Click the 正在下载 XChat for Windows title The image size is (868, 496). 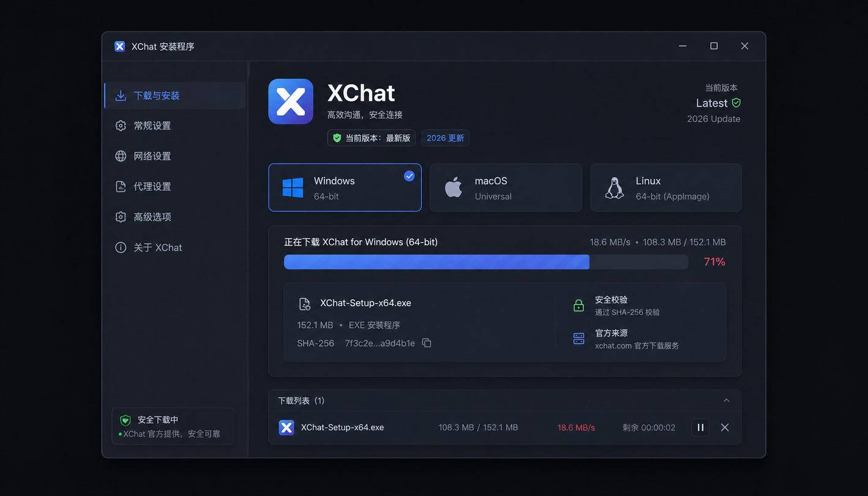(361, 242)
